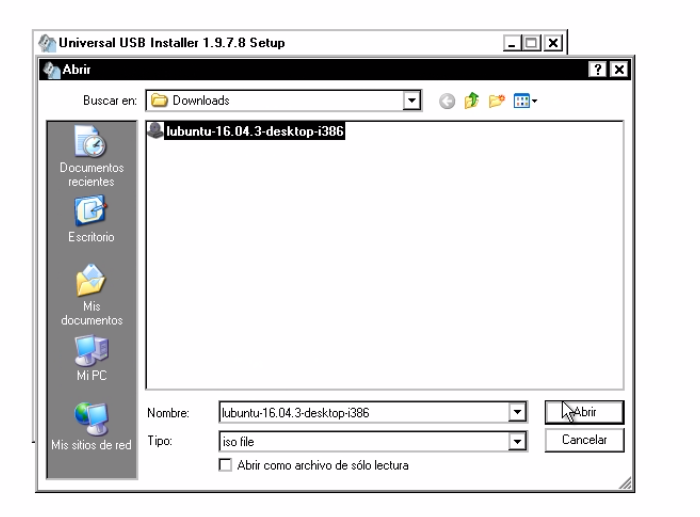The image size is (700, 517).
Task: Close the Universal USB Installer Setup window
Action: (x=553, y=43)
